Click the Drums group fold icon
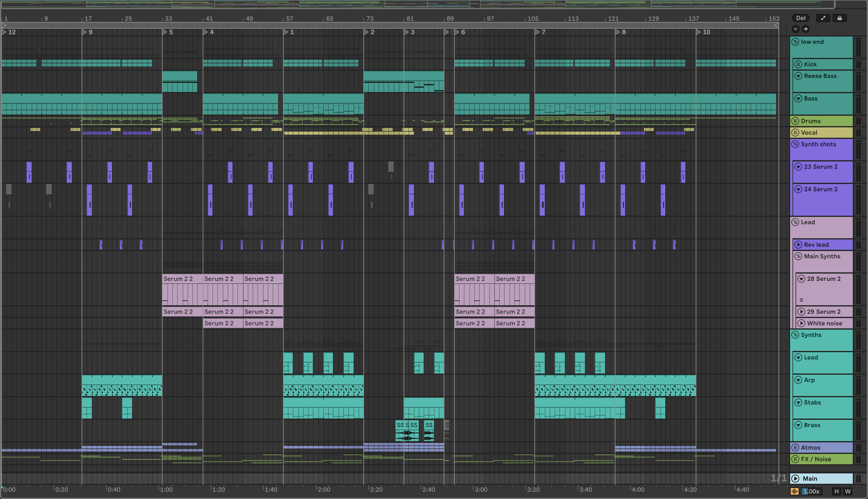This screenshot has width=868, height=499. coord(795,121)
